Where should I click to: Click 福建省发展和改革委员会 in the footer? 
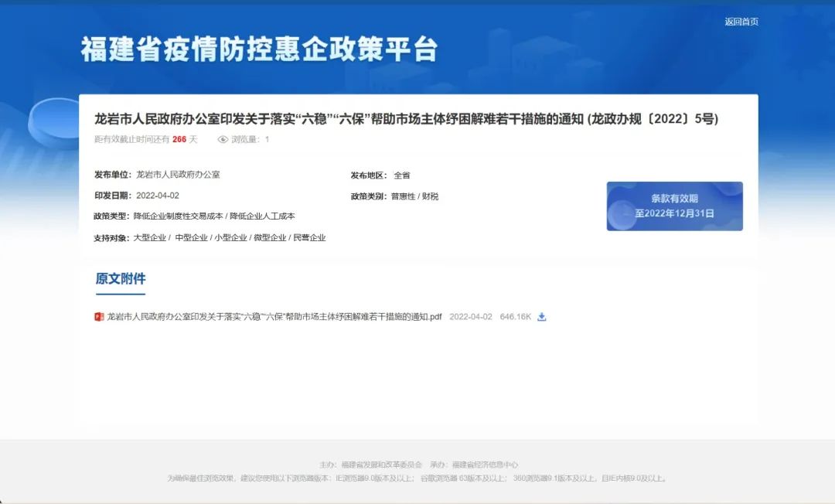[381, 465]
